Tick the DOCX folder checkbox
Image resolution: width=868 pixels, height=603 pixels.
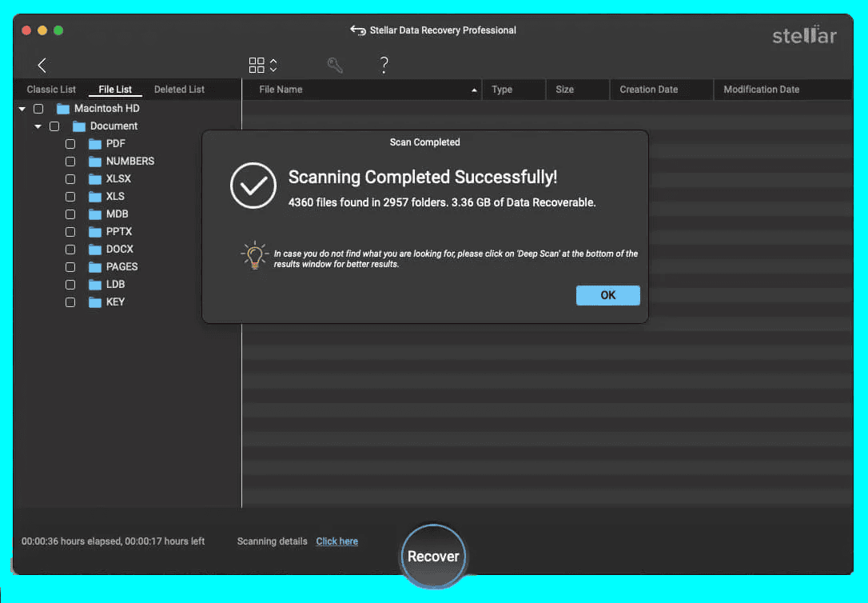tap(70, 250)
